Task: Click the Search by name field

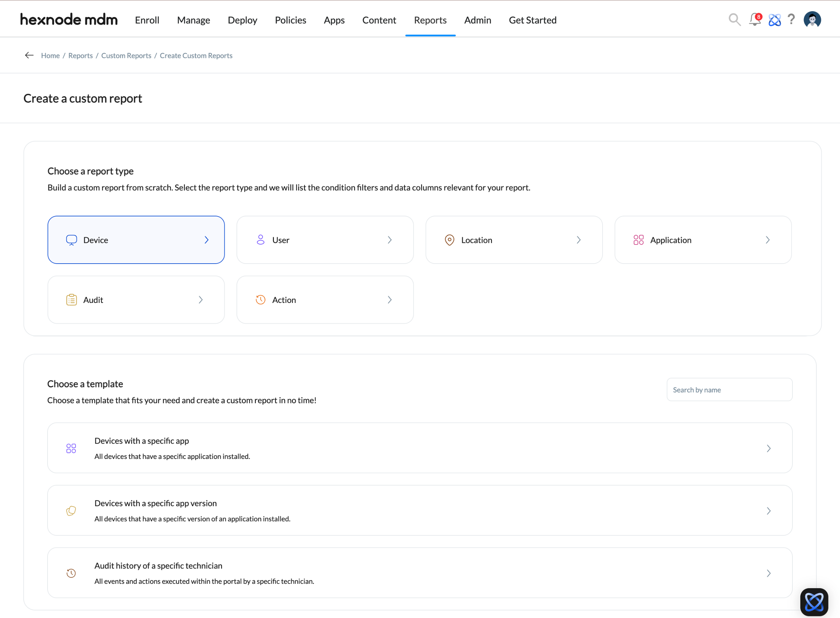Action: tap(729, 389)
